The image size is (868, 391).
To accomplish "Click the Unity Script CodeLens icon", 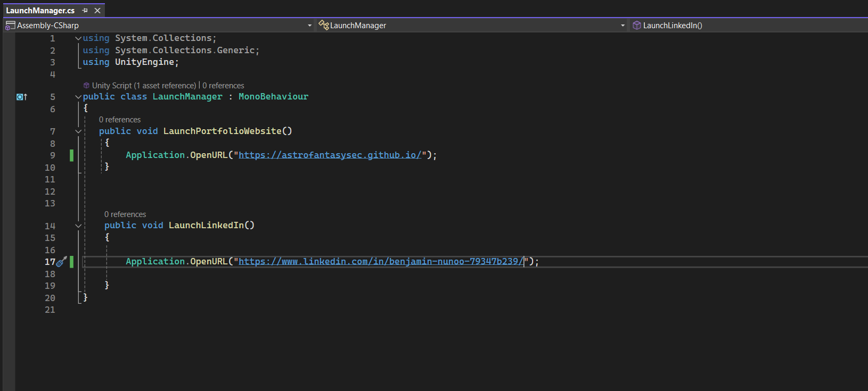I will [86, 86].
